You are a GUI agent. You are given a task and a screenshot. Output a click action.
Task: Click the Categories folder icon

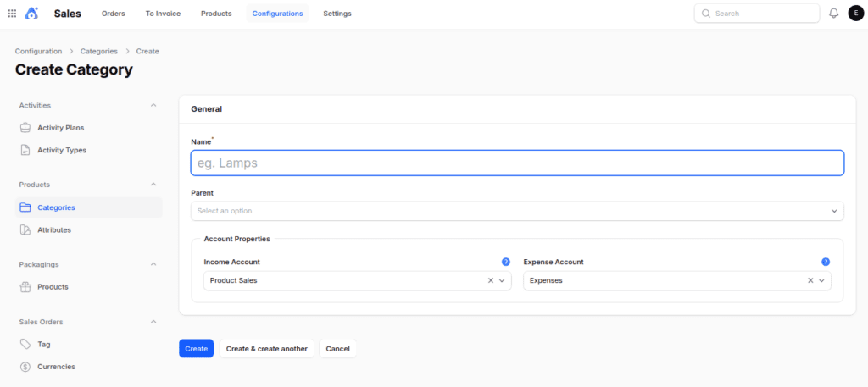(25, 207)
